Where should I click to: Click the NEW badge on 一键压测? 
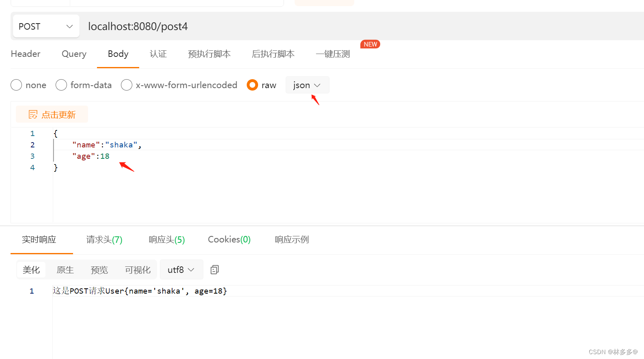coord(370,44)
